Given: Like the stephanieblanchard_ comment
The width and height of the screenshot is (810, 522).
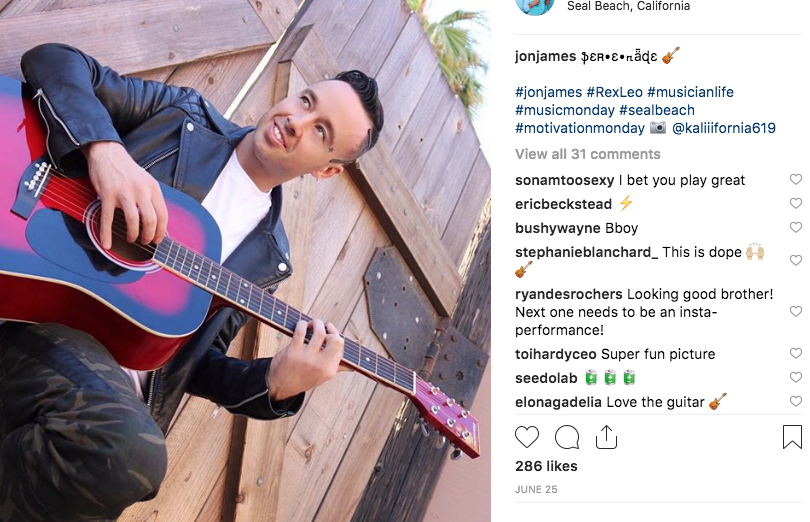Looking at the screenshot, I should (796, 260).
